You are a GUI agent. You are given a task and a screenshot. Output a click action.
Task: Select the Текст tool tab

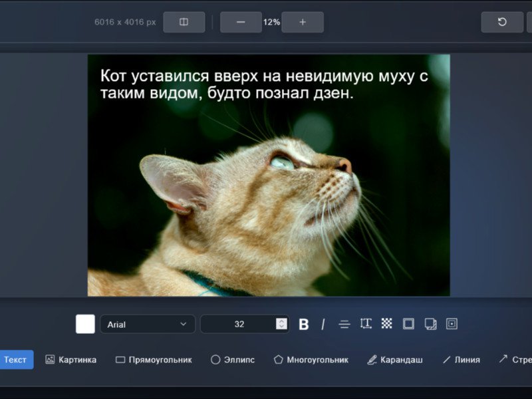click(x=15, y=360)
